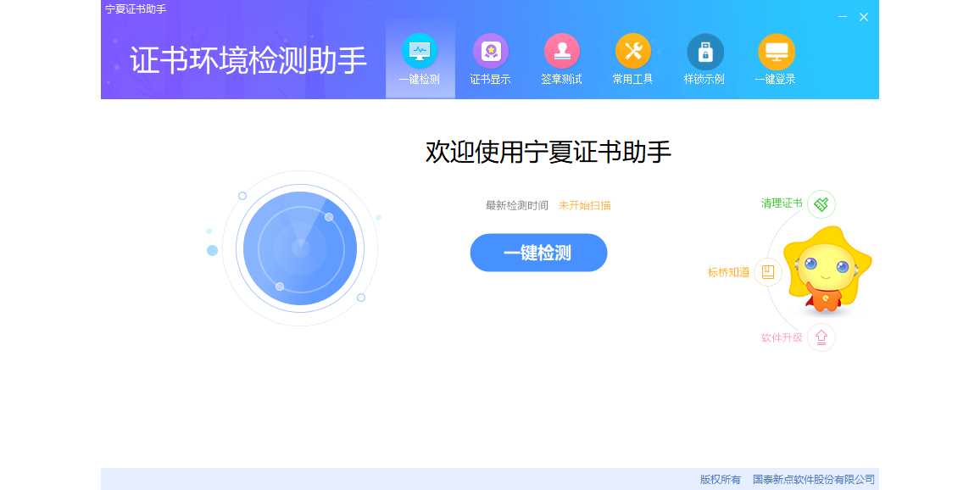Start scan with blue 一键检测 button
This screenshot has height=490, width=980.
[538, 253]
